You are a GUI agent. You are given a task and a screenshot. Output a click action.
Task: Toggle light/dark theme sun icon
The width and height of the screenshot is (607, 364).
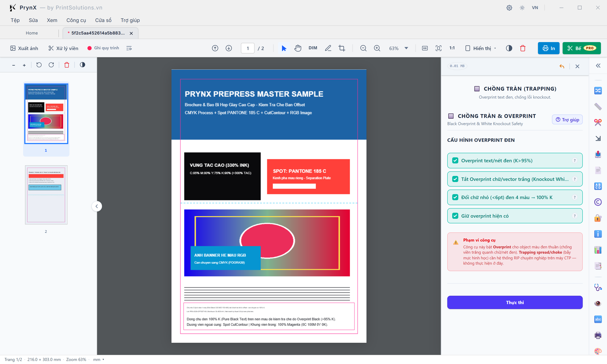(522, 8)
